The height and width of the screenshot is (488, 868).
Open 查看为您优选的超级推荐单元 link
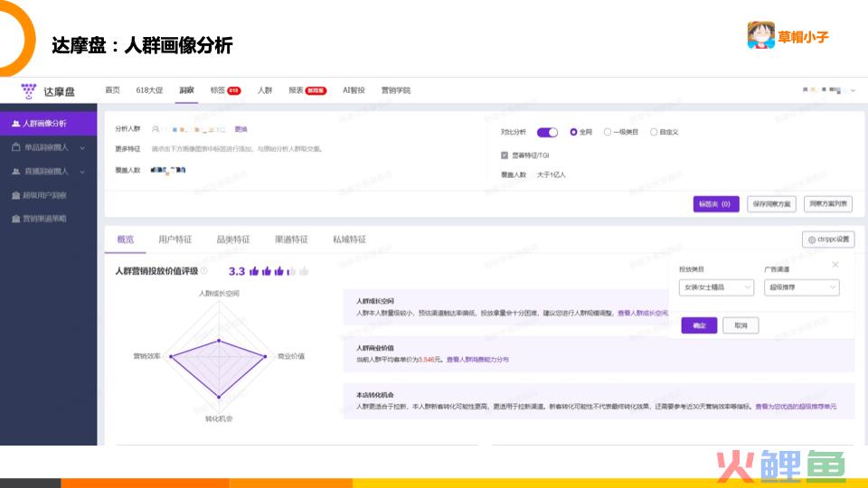point(796,407)
